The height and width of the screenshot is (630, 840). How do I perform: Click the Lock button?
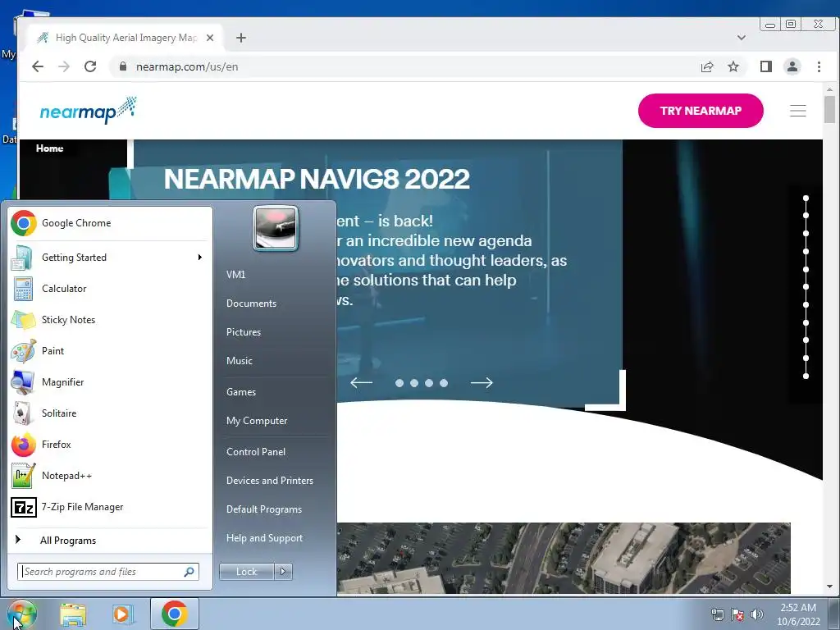(x=247, y=572)
